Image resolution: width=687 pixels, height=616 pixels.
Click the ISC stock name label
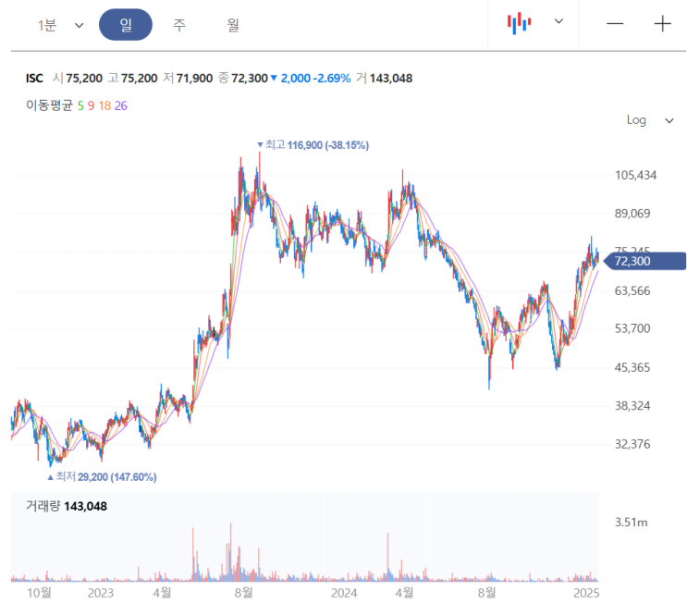tap(34, 79)
